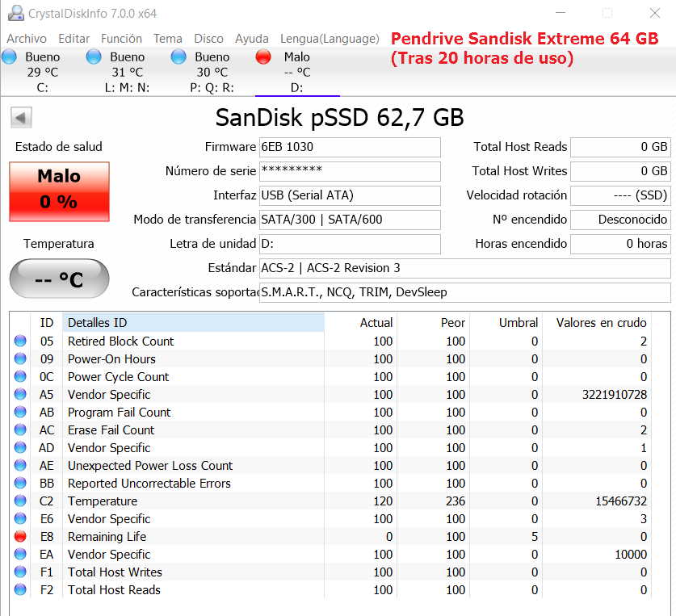Open the Archivo menu
676x616 pixels.
tap(27, 39)
